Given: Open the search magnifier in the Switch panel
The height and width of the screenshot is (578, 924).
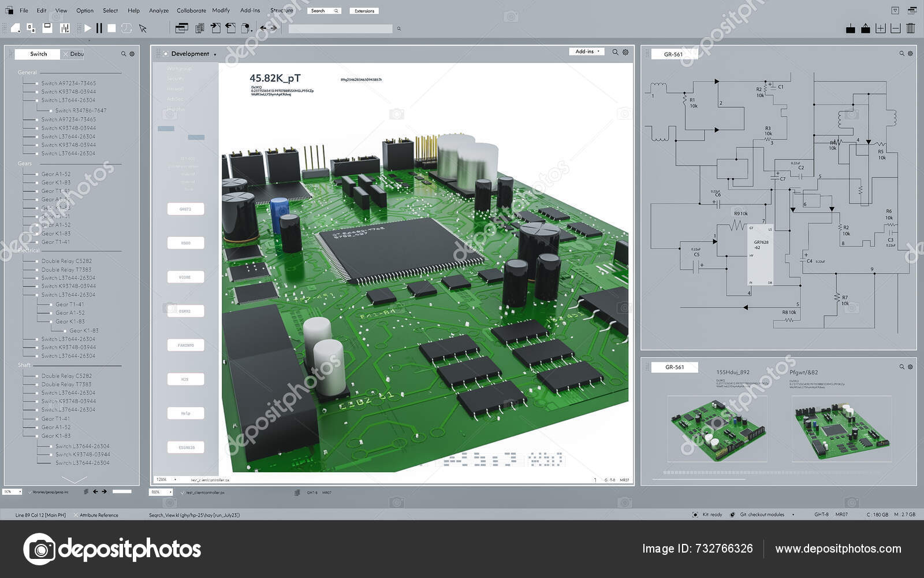Looking at the screenshot, I should coord(122,53).
